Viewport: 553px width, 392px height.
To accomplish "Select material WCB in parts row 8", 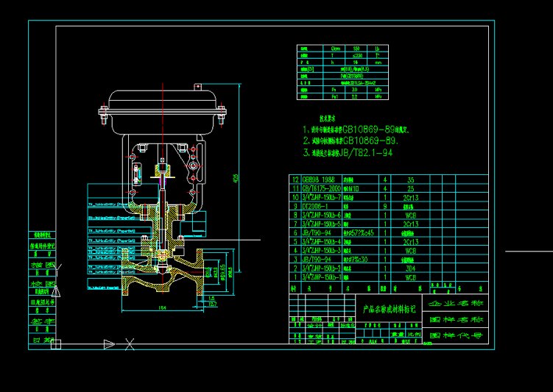I will [x=411, y=215].
